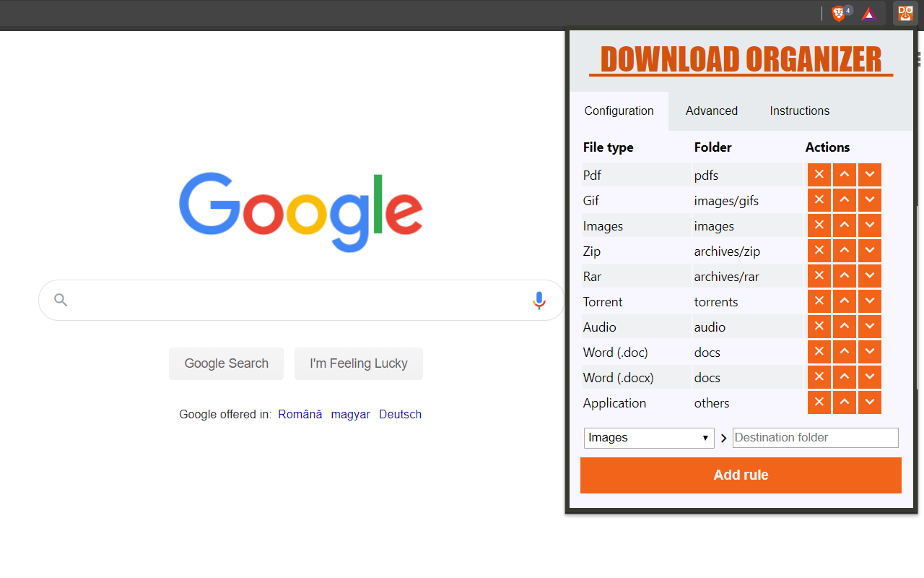Click I'm Feeling Lucky button
924x578 pixels.
[x=359, y=363]
